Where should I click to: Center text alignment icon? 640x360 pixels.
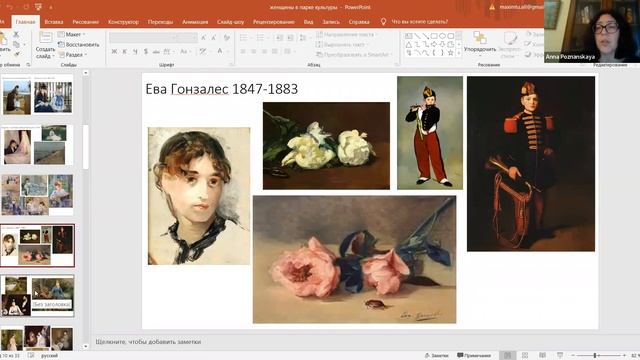click(x=253, y=51)
